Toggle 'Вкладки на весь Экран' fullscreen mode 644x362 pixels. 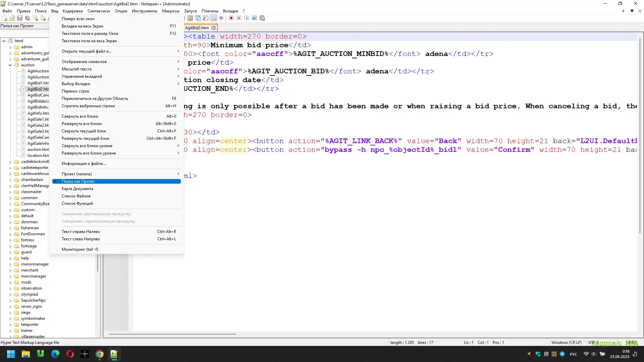coord(116,26)
